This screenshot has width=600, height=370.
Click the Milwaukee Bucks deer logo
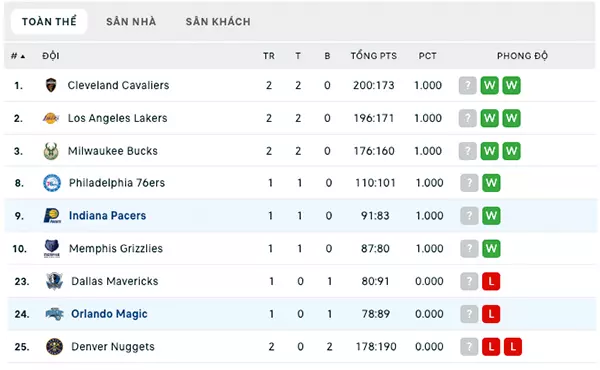pyautogui.click(x=51, y=151)
